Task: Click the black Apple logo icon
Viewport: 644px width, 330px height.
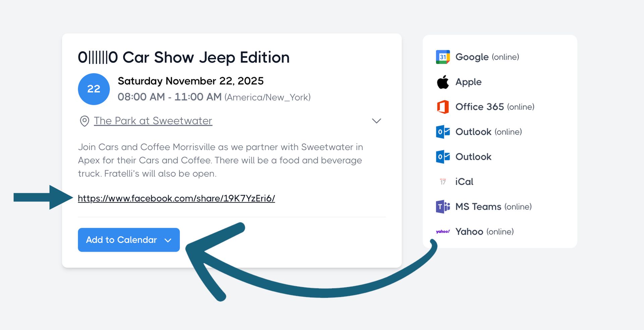Action: coord(443,82)
